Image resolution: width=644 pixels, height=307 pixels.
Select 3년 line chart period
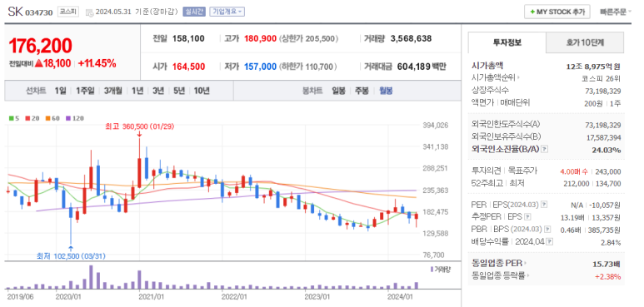[158, 91]
